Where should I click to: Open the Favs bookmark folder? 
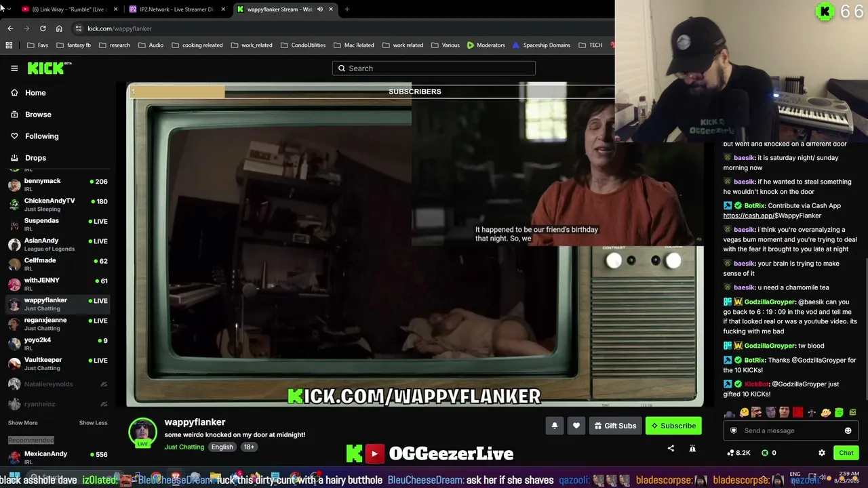click(x=37, y=45)
